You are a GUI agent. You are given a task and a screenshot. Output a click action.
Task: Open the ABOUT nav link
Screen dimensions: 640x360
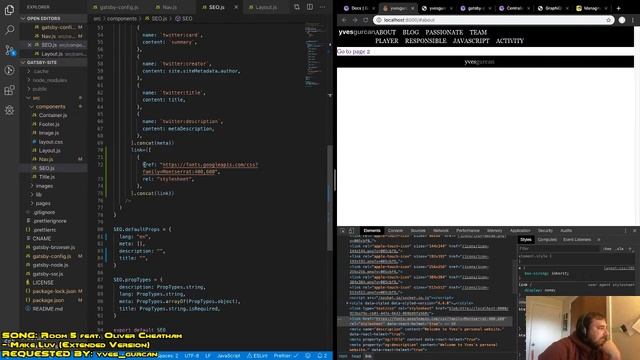pyautogui.click(x=385, y=33)
